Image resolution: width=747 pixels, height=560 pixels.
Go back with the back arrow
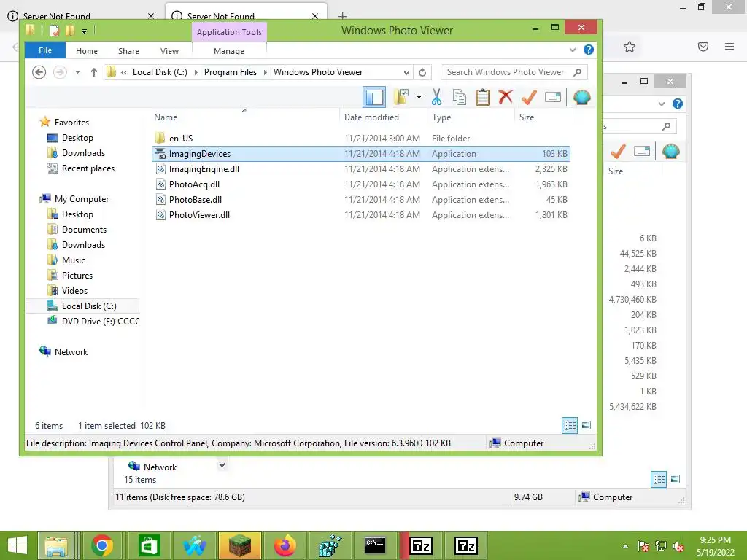coord(39,72)
